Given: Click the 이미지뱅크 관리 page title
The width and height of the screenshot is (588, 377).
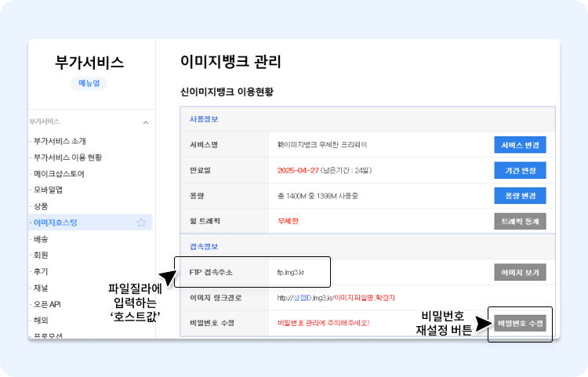Looking at the screenshot, I should click(x=230, y=62).
